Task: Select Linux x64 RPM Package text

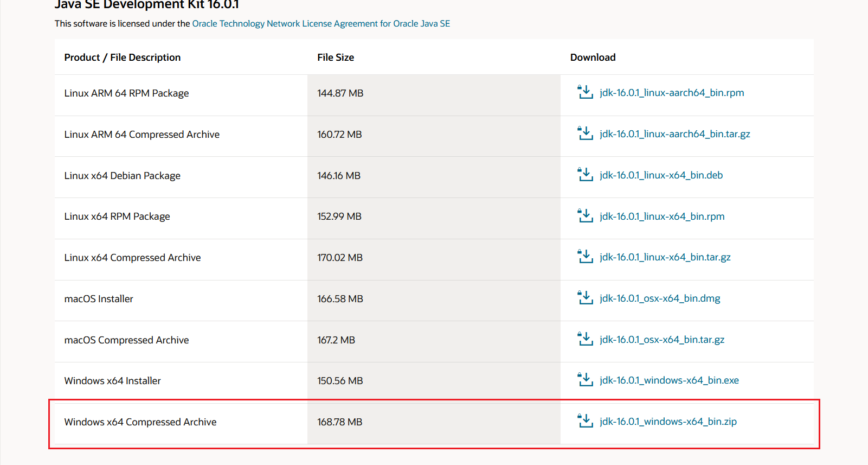Action: point(117,216)
